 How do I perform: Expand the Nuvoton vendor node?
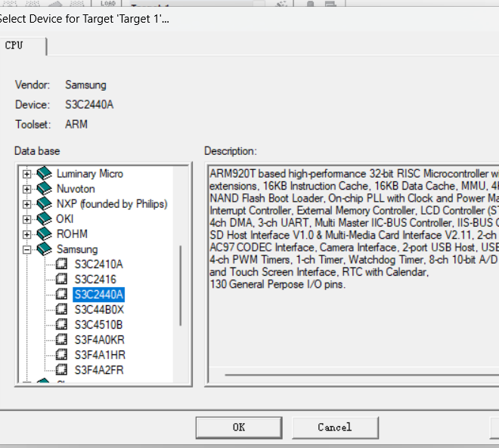tap(26, 189)
